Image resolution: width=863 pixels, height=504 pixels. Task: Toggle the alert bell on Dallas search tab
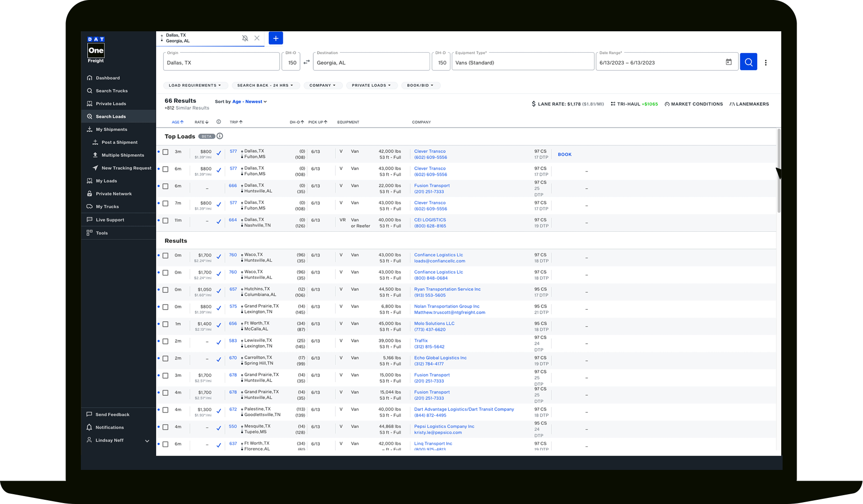tap(245, 38)
